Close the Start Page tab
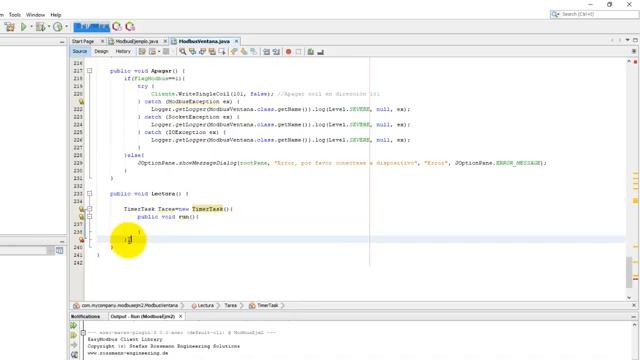The width and height of the screenshot is (640, 360). click(102, 41)
